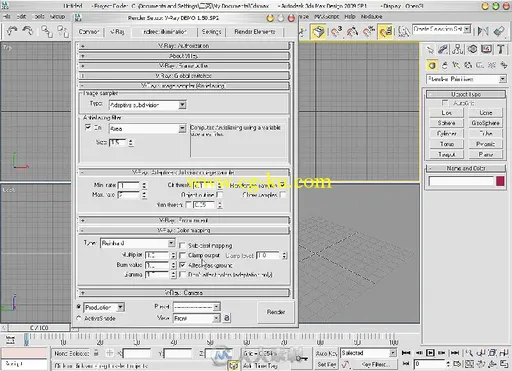
Task: Click the Selection Lock toggle icon
Action: click(x=96, y=353)
